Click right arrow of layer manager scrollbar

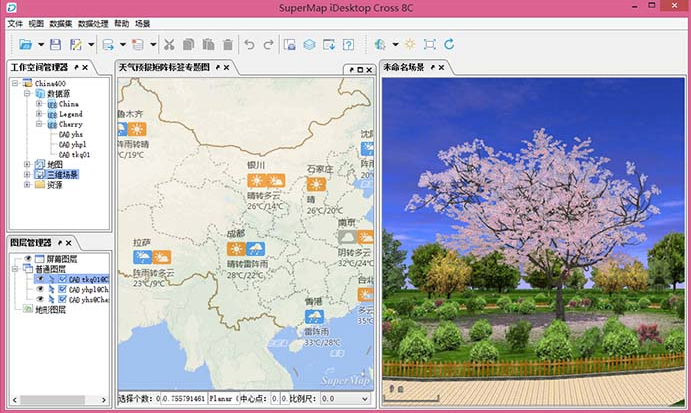click(104, 400)
